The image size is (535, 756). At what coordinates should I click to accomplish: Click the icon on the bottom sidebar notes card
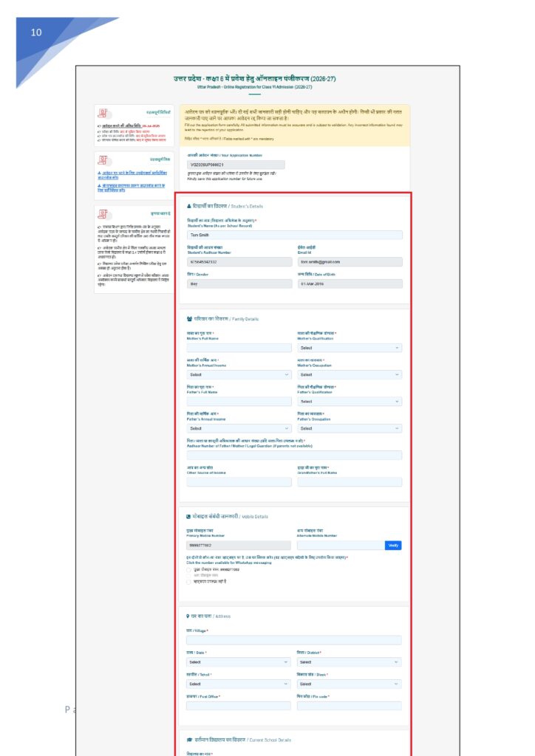coord(104,214)
